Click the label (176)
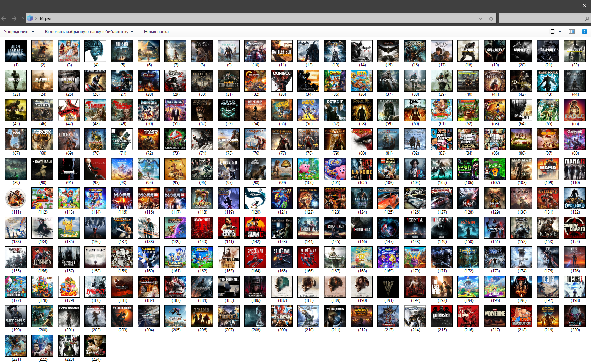 click(575, 271)
